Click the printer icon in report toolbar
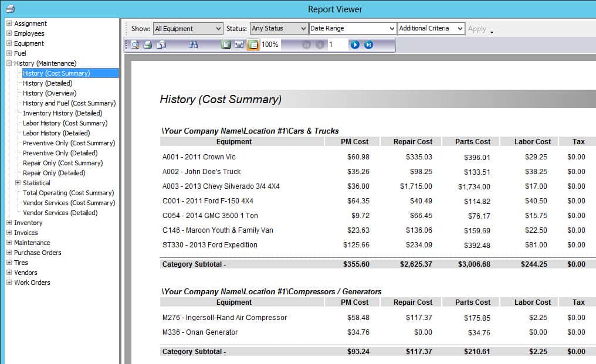Viewport: 596px width, 364px height. pyautogui.click(x=147, y=45)
